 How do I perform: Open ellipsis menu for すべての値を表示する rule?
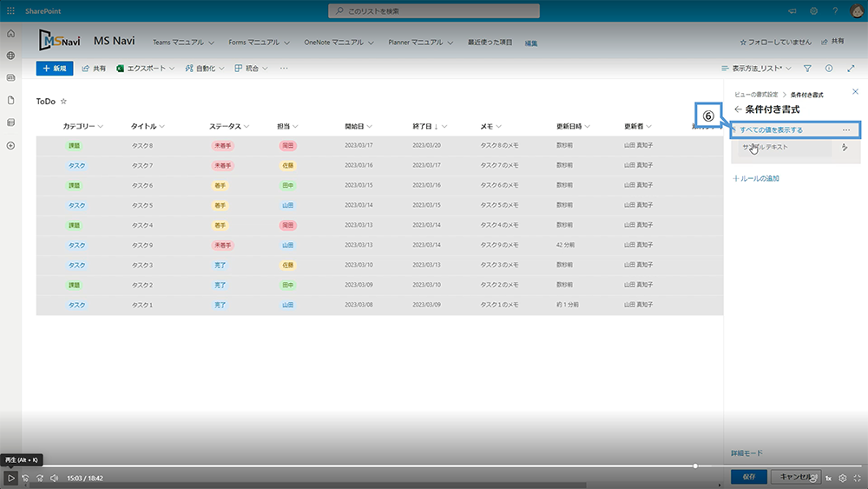pos(846,130)
